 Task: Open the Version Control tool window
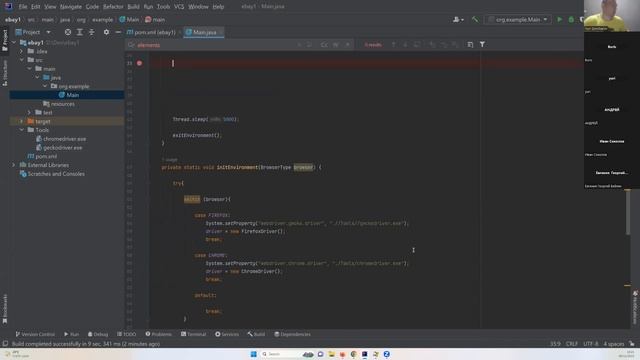point(35,334)
